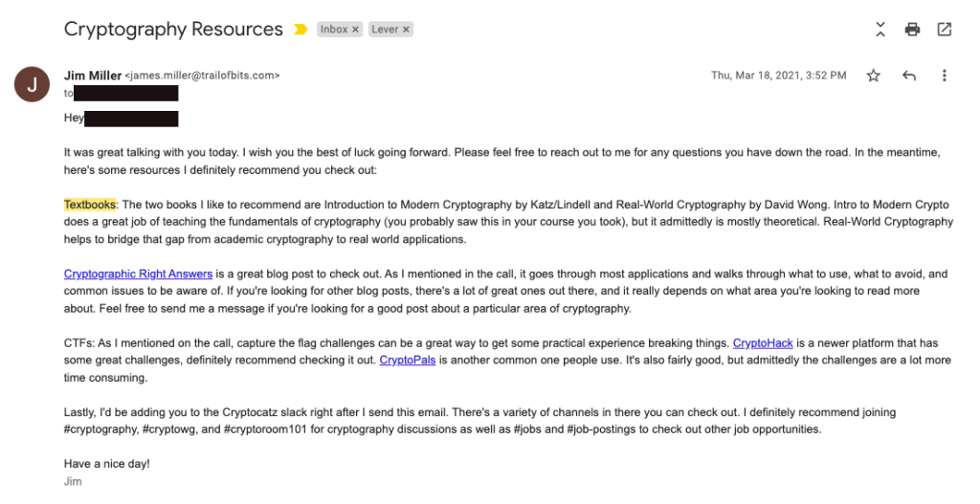Print this email conversation

(912, 30)
